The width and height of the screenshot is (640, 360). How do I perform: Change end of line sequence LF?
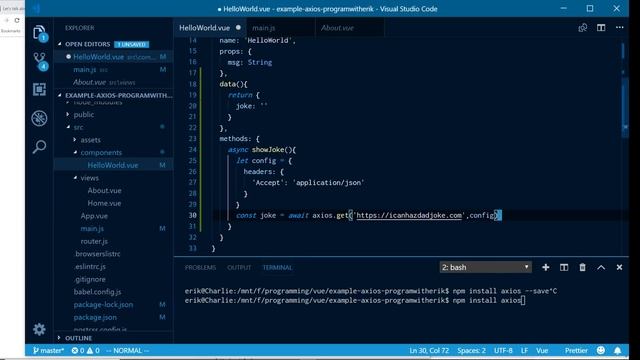[524, 350]
